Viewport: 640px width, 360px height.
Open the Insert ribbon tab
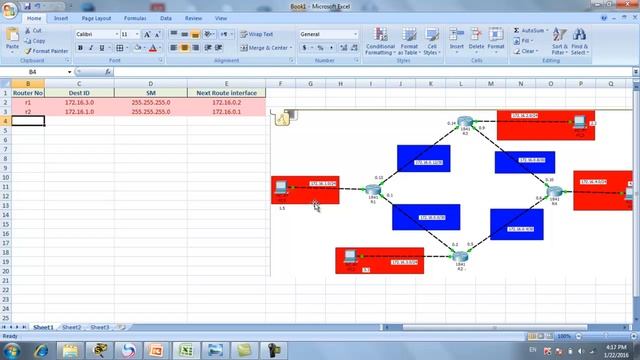pyautogui.click(x=61, y=18)
